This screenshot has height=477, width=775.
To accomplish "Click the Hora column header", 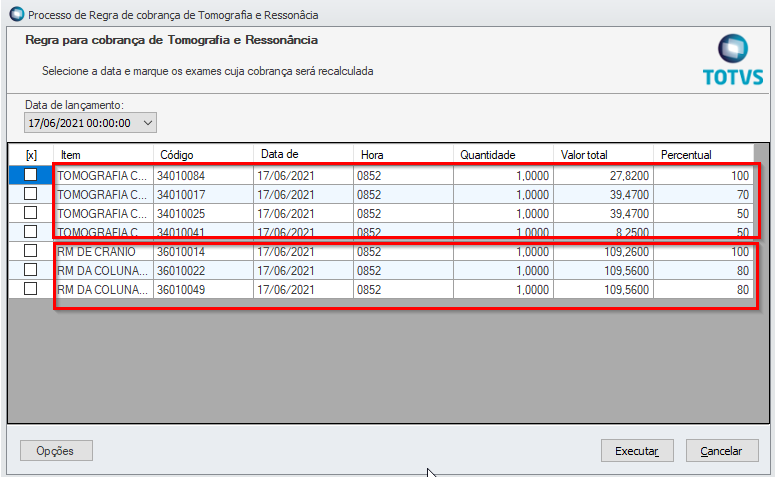I will tap(403, 155).
